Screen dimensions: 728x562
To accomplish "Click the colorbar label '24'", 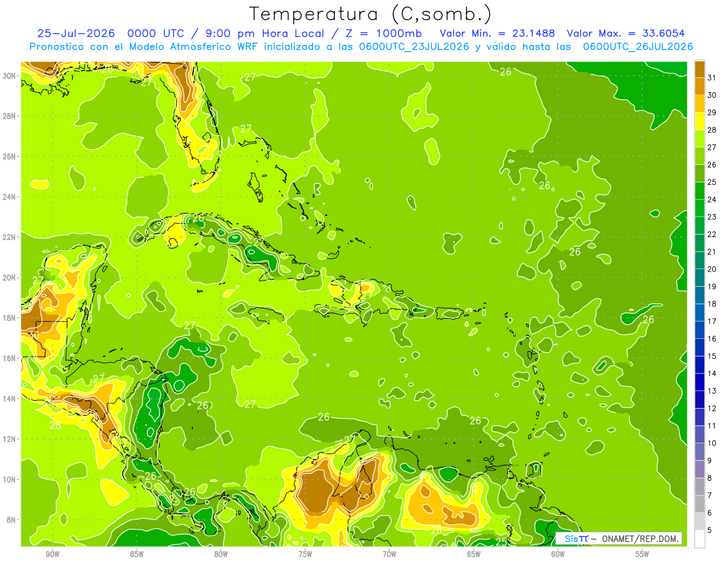I will coord(712,199).
